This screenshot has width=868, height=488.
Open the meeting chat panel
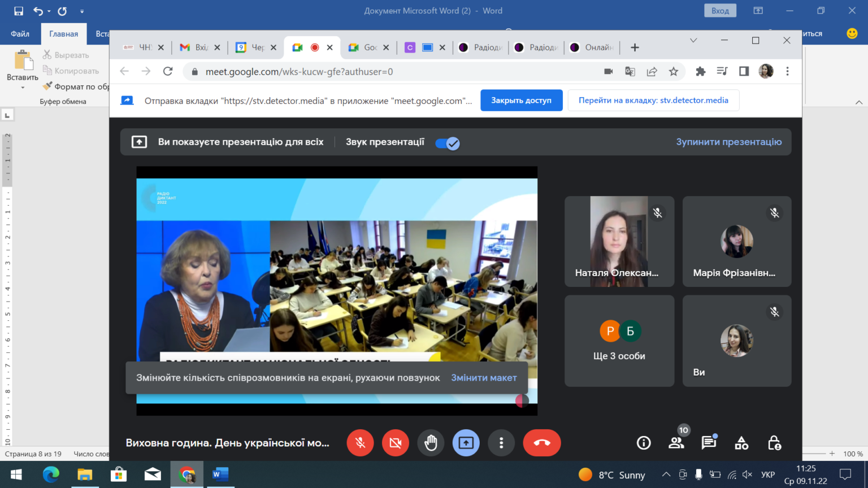tap(709, 443)
